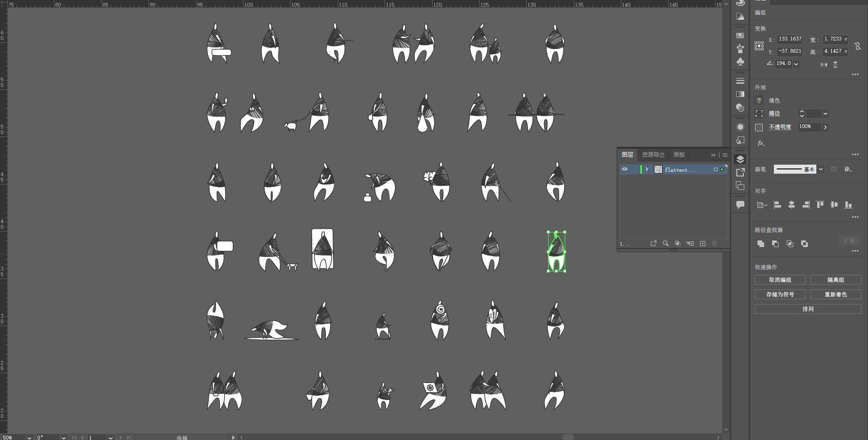Switch to the 画板 tab
The image size is (868, 440).
tap(679, 155)
